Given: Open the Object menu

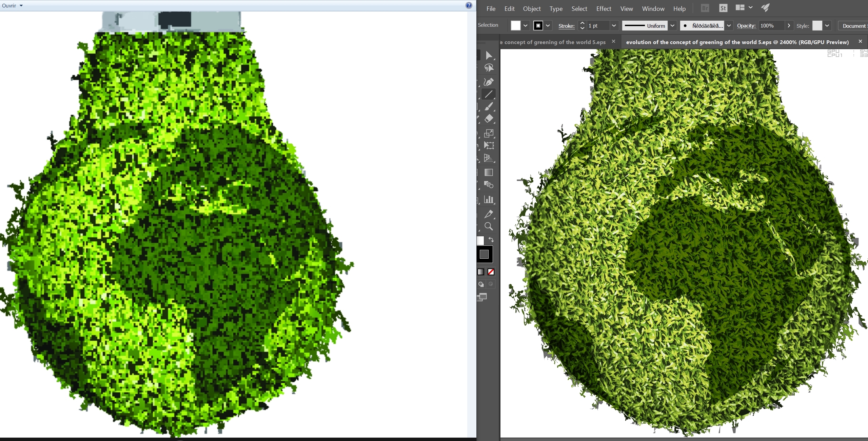Looking at the screenshot, I should [532, 9].
